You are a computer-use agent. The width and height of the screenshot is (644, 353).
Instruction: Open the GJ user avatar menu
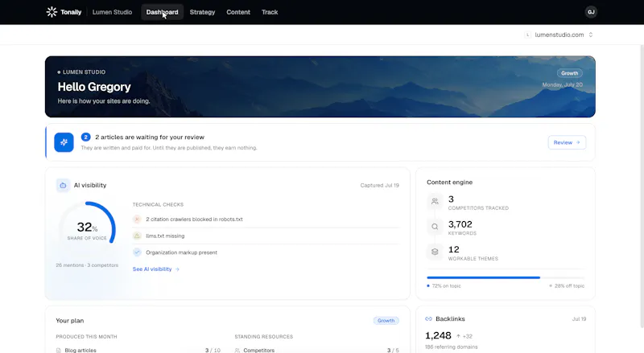591,12
